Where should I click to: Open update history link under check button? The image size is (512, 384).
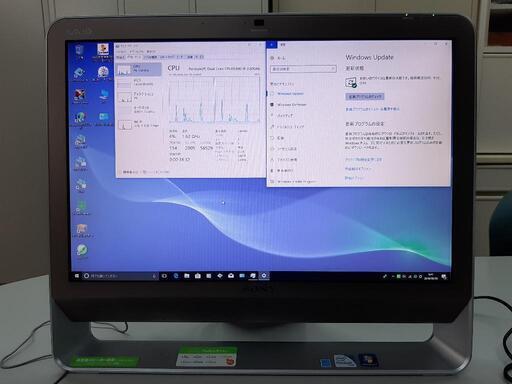(372, 109)
